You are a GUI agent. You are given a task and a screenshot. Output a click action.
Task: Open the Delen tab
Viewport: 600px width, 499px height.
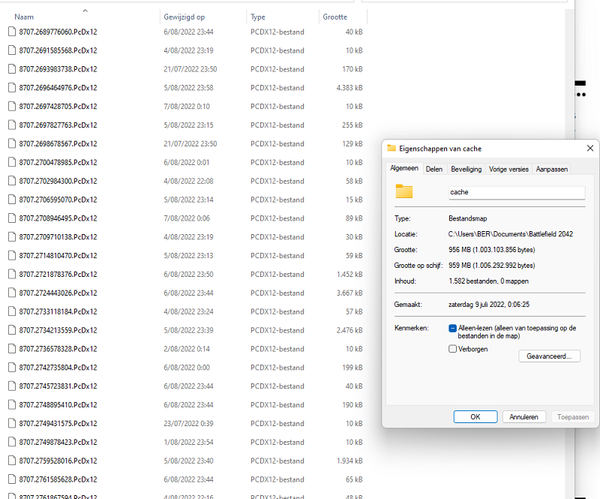(x=434, y=169)
